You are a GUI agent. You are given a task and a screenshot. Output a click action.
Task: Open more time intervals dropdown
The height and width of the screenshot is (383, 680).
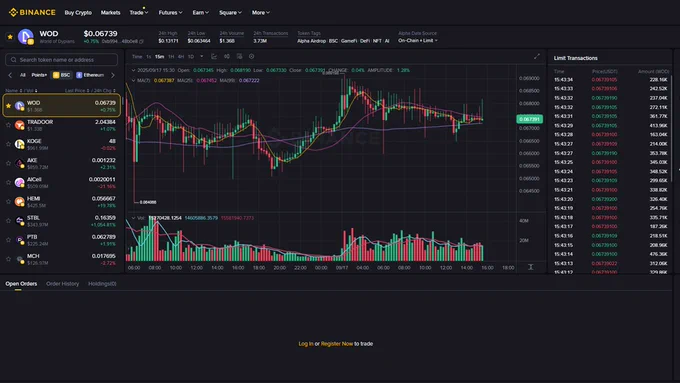(x=202, y=56)
